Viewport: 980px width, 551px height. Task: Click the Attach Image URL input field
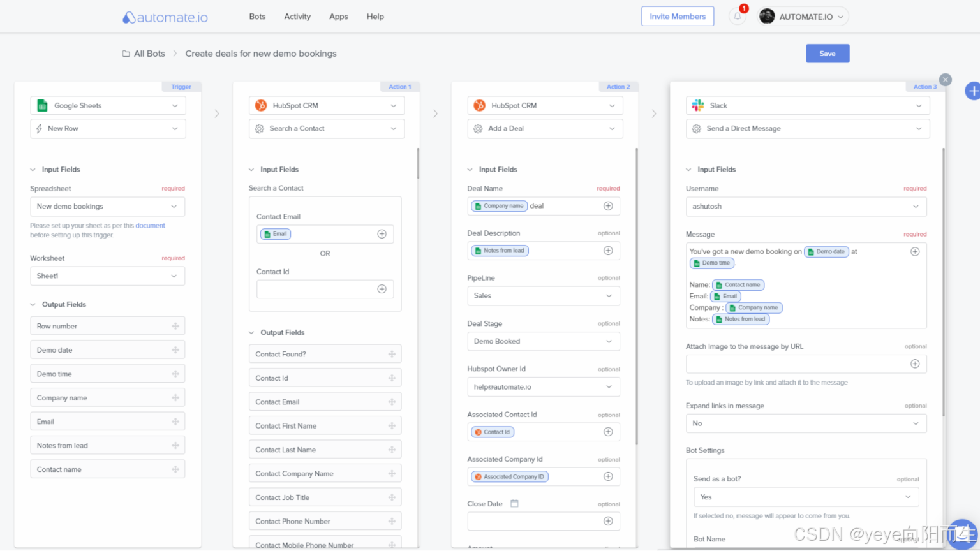(806, 364)
